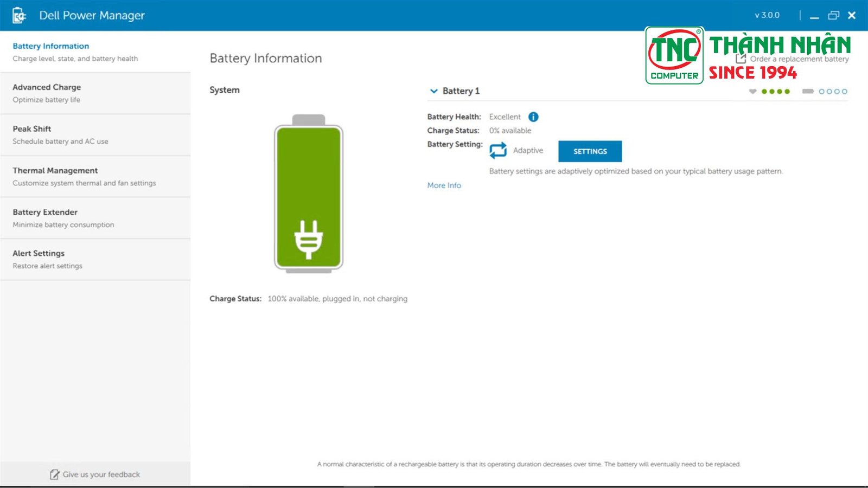This screenshot has width=868, height=488.
Task: Follow the More Info link
Action: (444, 185)
